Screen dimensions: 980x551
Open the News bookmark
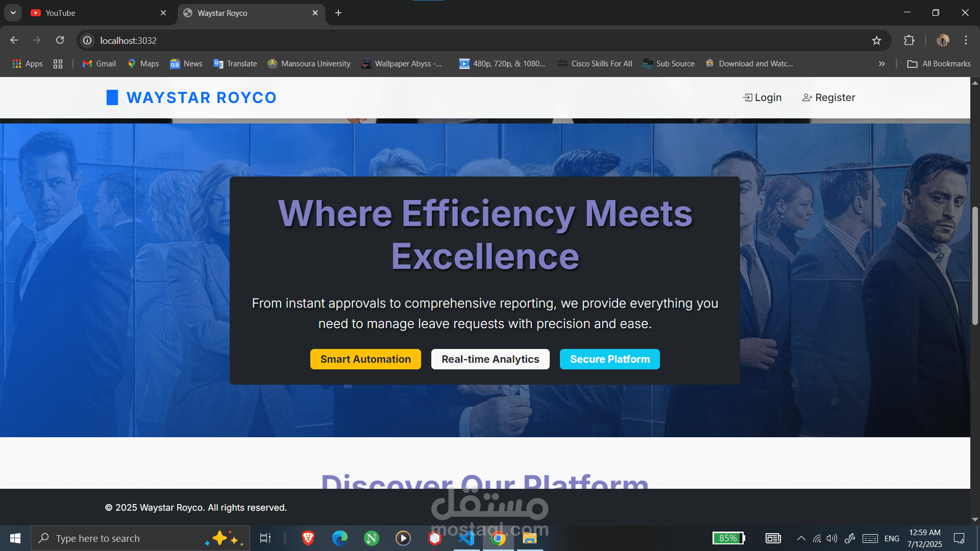[x=186, y=64]
